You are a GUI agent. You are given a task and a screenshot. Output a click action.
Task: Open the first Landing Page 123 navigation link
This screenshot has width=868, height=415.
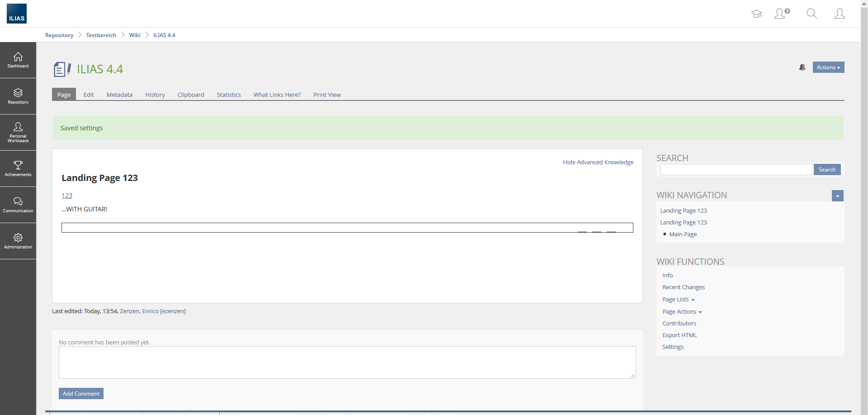coord(684,211)
